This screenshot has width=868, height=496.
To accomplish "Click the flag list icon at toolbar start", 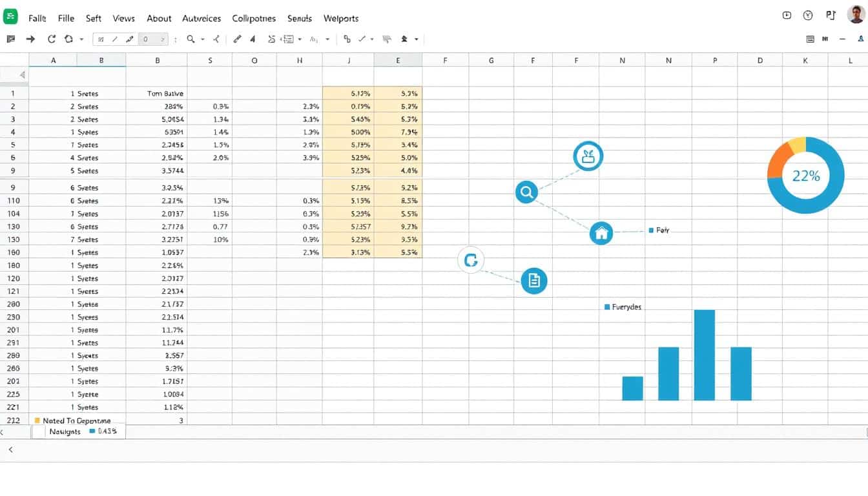I will pyautogui.click(x=11, y=39).
